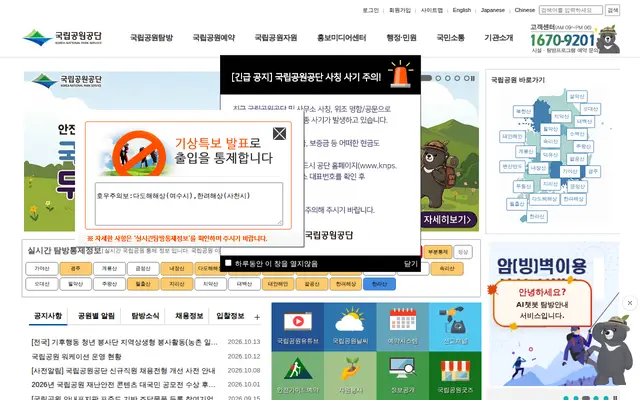This screenshot has height=400, width=640.
Task: Switch site language to Chinese
Action: 524,10
